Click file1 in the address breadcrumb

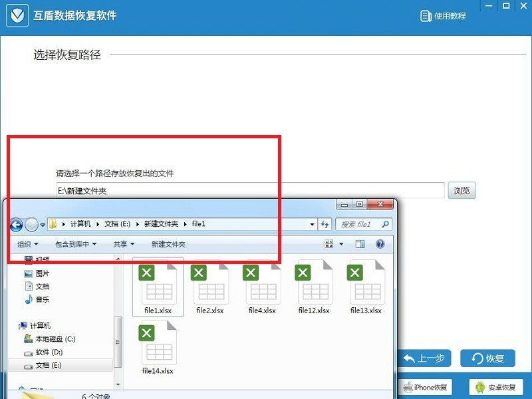coord(198,224)
